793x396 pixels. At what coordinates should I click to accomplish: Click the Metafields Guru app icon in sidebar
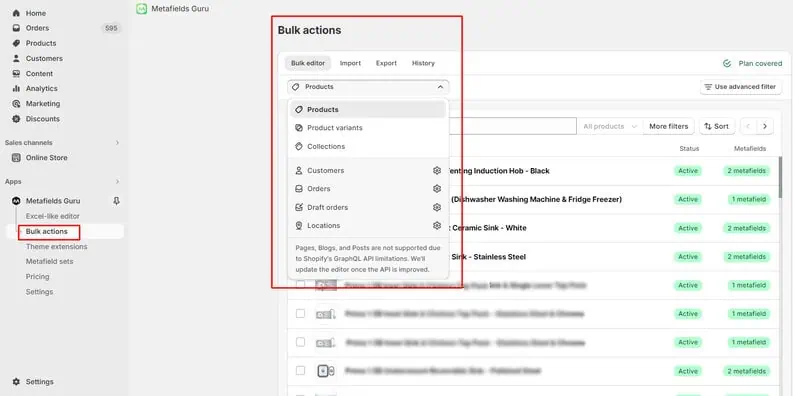pyautogui.click(x=16, y=201)
